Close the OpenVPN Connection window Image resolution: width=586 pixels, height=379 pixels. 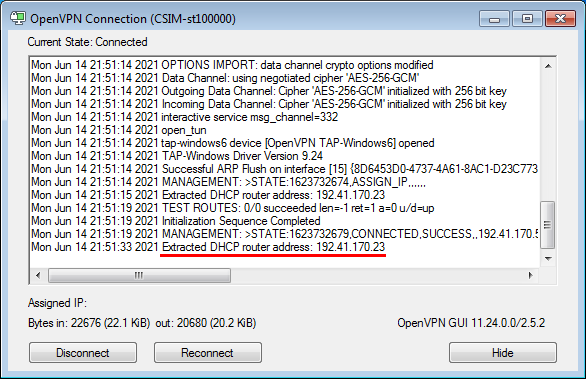click(x=560, y=19)
